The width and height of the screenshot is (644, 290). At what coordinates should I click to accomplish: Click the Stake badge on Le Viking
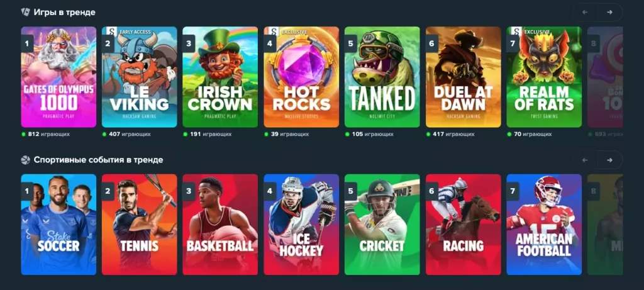[112, 31]
